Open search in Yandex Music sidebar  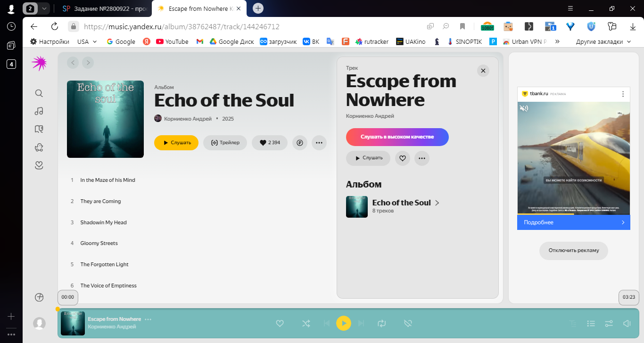tap(39, 93)
